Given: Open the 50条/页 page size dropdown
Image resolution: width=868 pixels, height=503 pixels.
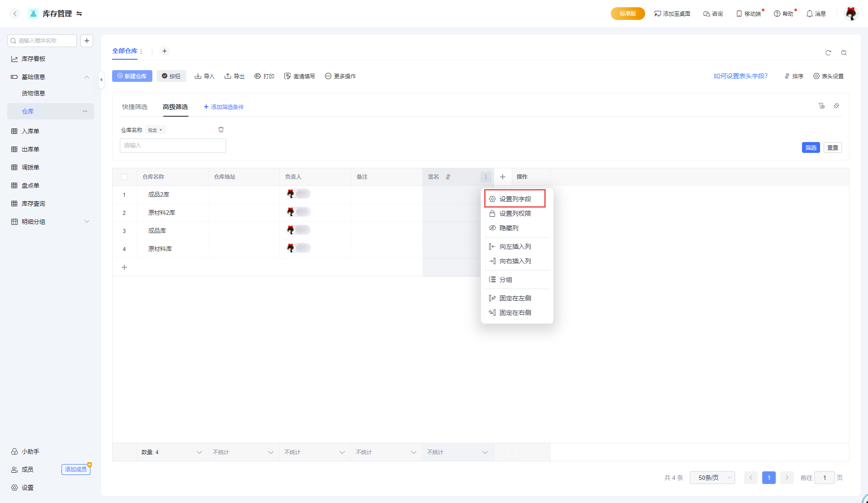Looking at the screenshot, I should click(x=712, y=478).
